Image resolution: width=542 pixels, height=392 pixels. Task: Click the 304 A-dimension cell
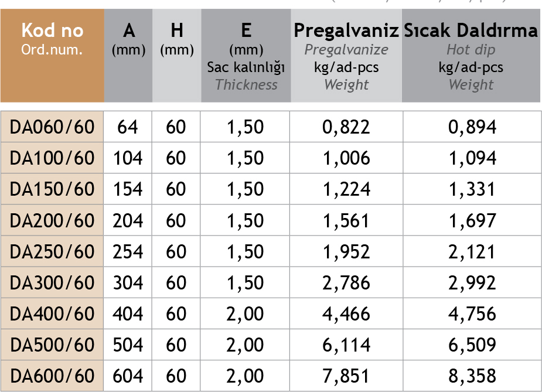coord(128,283)
